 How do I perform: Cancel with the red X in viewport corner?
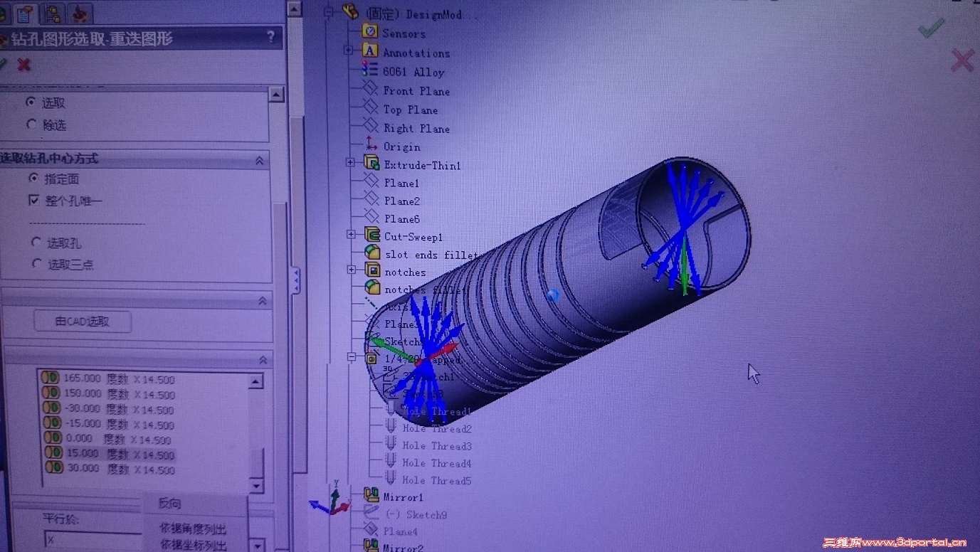point(962,60)
